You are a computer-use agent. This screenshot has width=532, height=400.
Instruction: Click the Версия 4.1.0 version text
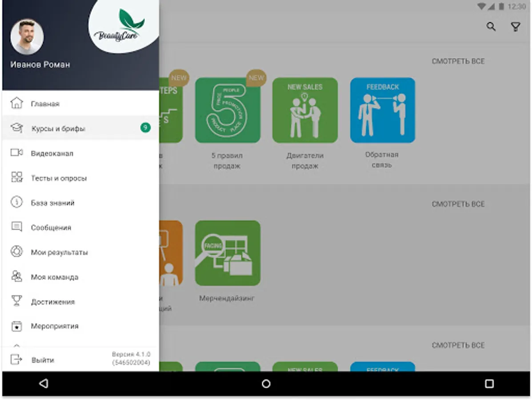tap(131, 358)
